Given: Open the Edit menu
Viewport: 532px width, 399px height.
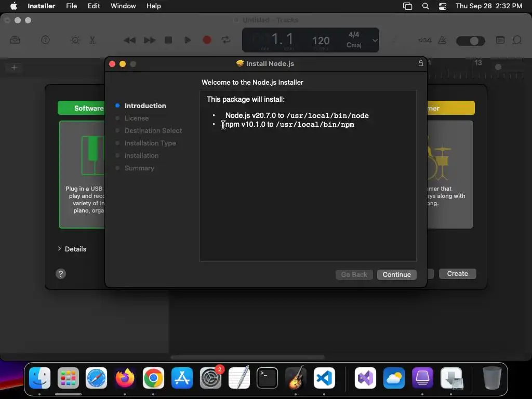Looking at the screenshot, I should 94,6.
